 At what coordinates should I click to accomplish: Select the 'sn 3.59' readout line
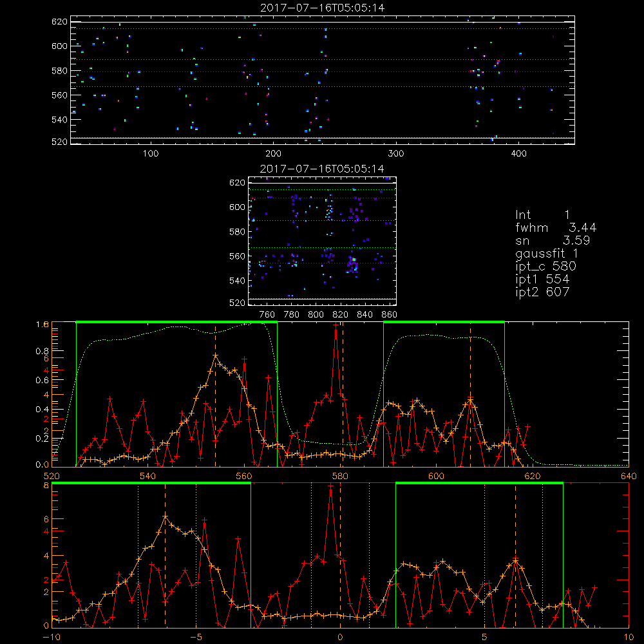click(553, 240)
